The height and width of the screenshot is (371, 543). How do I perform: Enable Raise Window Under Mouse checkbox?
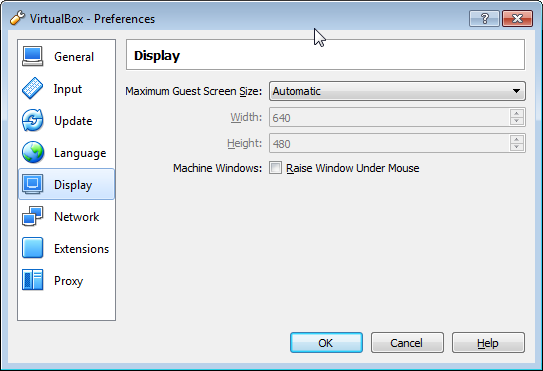[276, 168]
